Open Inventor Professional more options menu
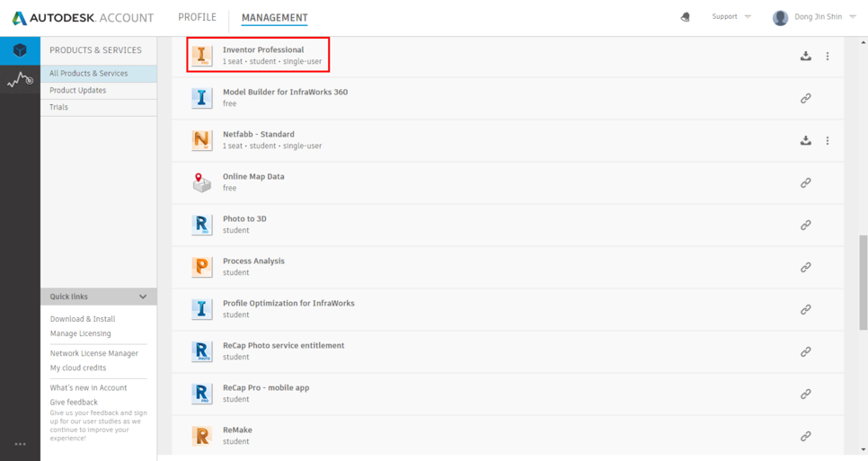Screen dimensions: 868x461 (x=828, y=56)
